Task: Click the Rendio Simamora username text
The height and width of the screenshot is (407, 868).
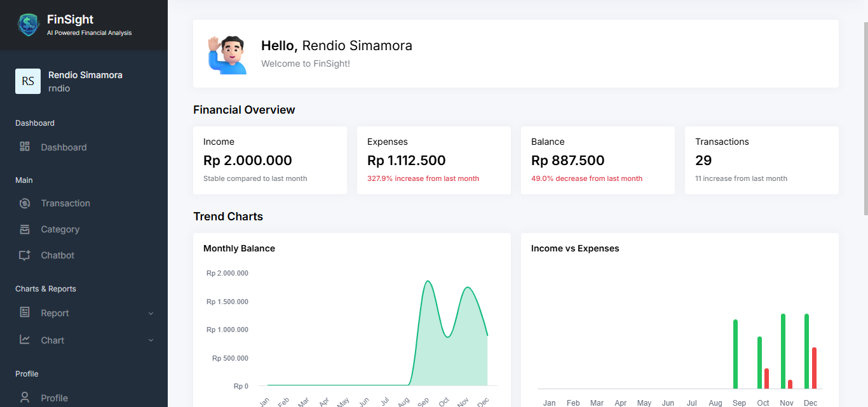Action: 85,74
